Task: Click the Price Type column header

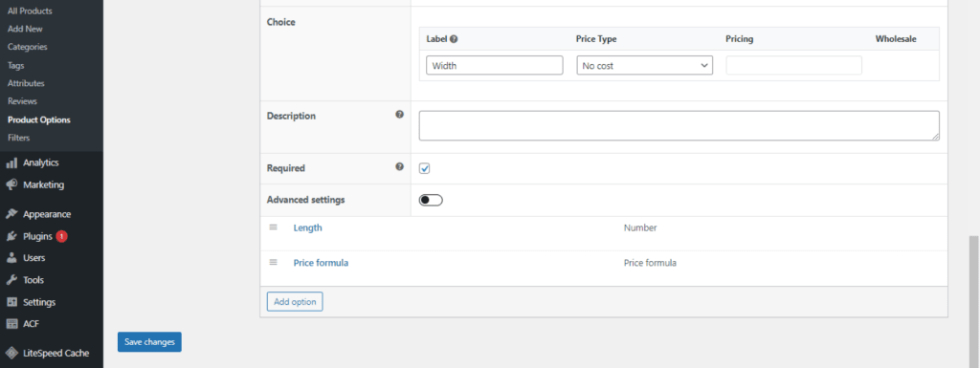Action: tap(596, 38)
